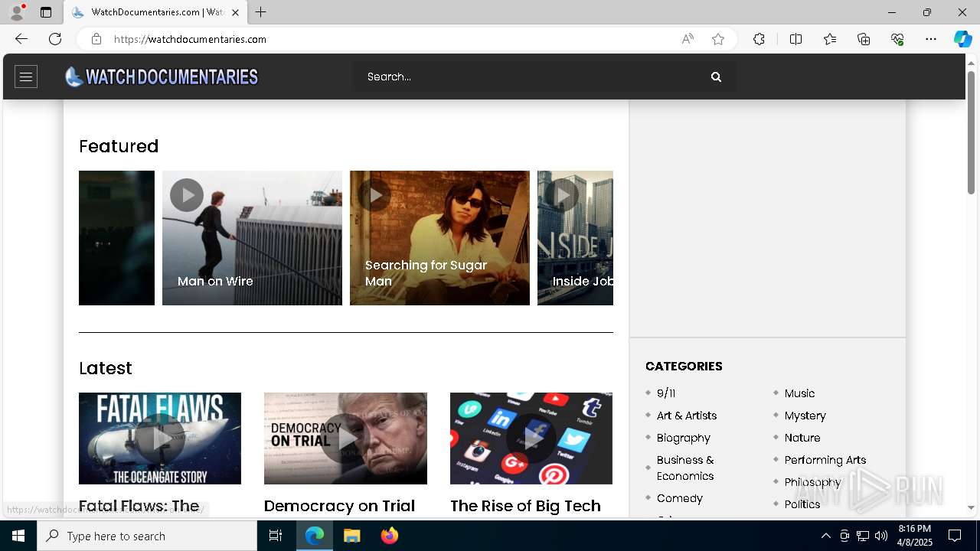
Task: Play the Inside Job featured video
Action: (x=562, y=195)
